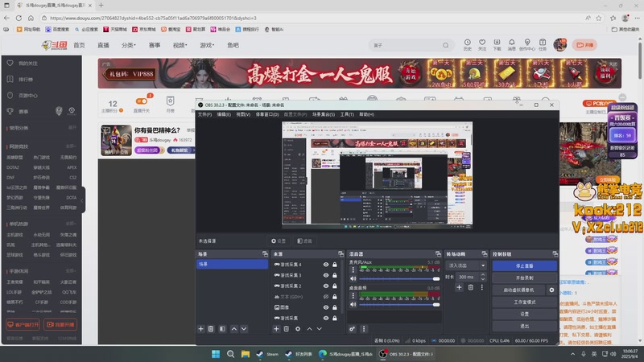
Task: Click 启动虚拟摄像机 virtual camera button
Action: (518, 290)
